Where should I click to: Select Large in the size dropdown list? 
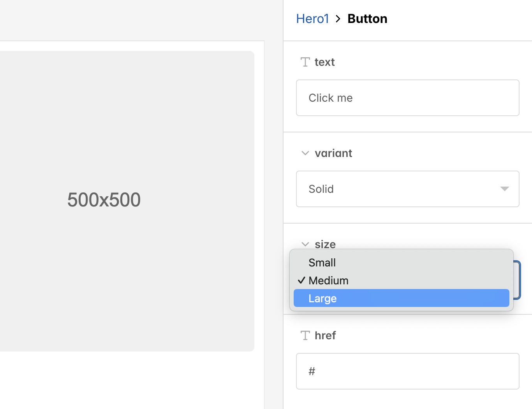[401, 298]
